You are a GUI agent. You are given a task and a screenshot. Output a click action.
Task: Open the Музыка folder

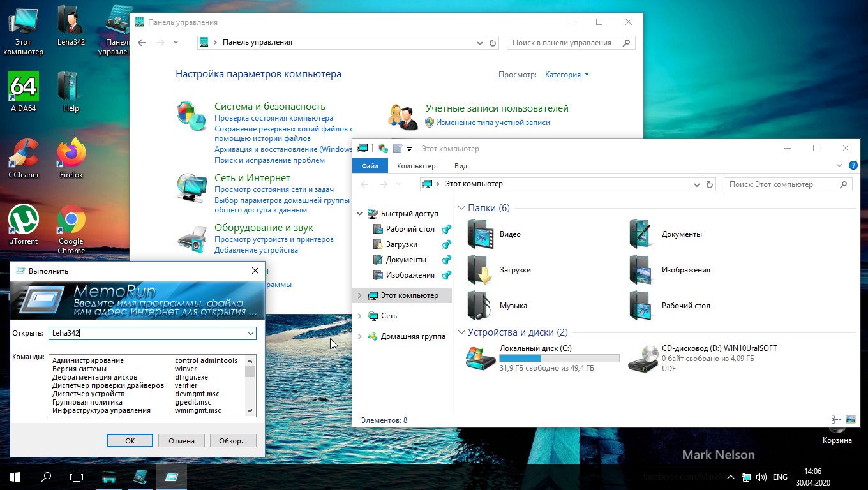tap(481, 306)
